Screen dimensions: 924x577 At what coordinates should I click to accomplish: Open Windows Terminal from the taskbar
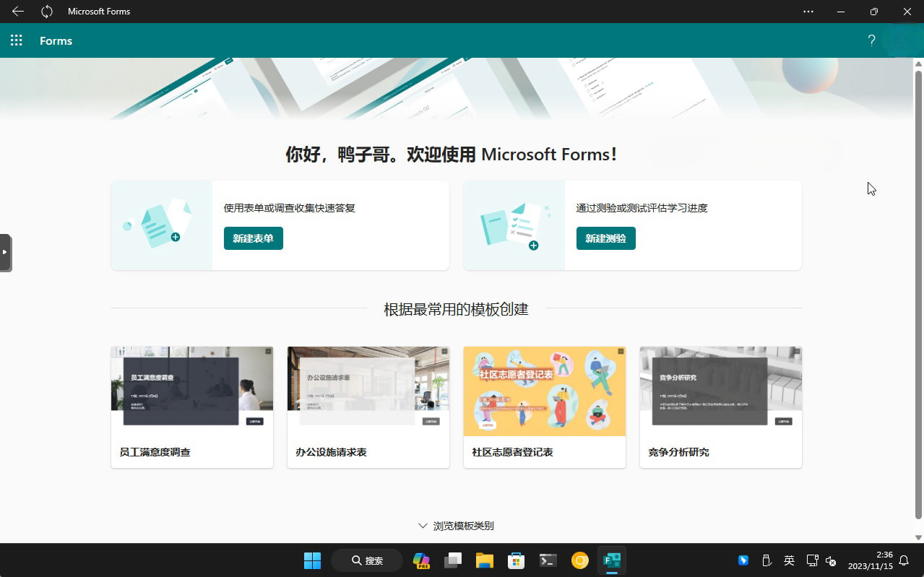pos(548,560)
